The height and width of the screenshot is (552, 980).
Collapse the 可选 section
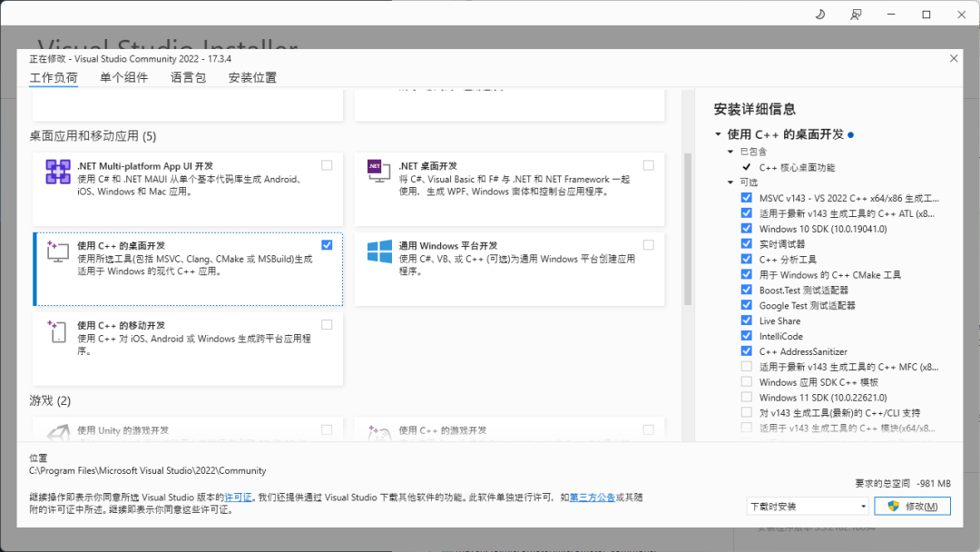tap(730, 182)
